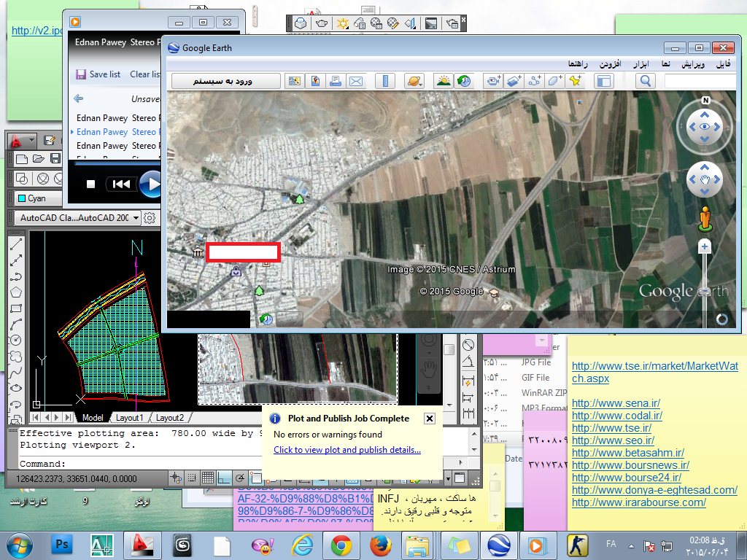Open the راهنما menu in Google Earth

[x=578, y=64]
